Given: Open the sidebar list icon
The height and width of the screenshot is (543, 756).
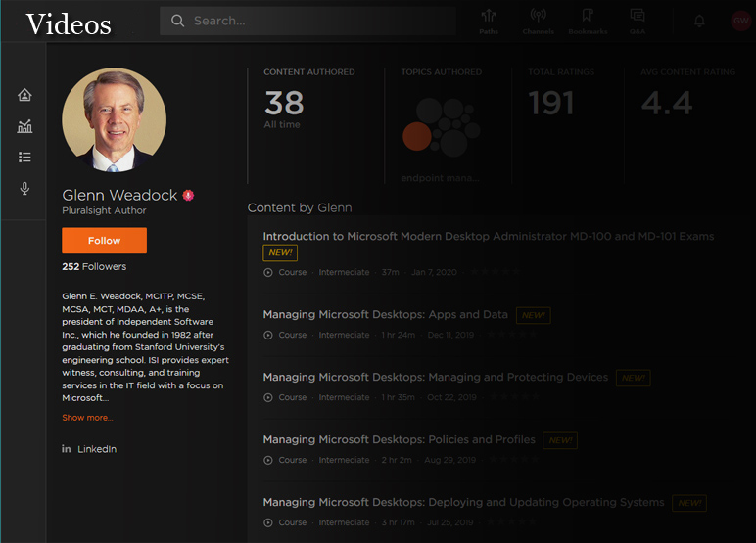Looking at the screenshot, I should click(x=24, y=157).
